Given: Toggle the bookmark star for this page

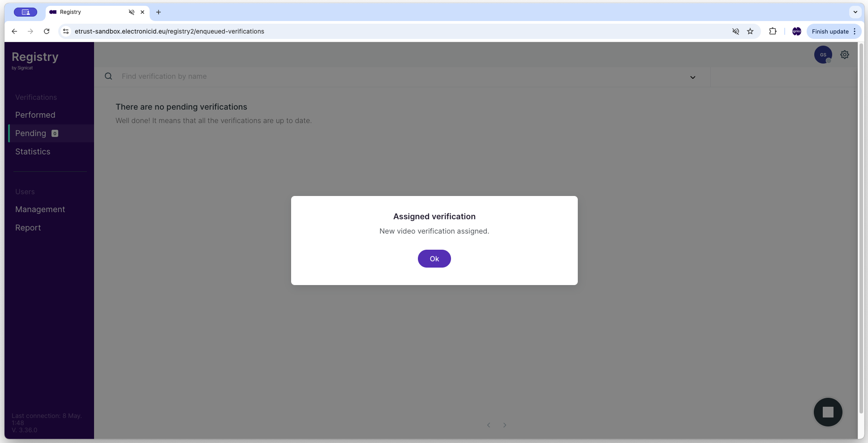Looking at the screenshot, I should tap(750, 31).
